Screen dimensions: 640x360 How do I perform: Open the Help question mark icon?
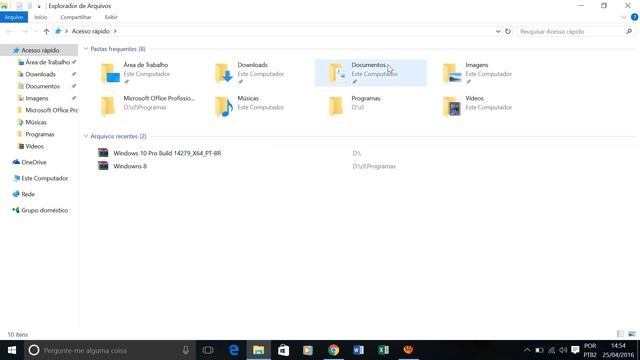coord(634,17)
